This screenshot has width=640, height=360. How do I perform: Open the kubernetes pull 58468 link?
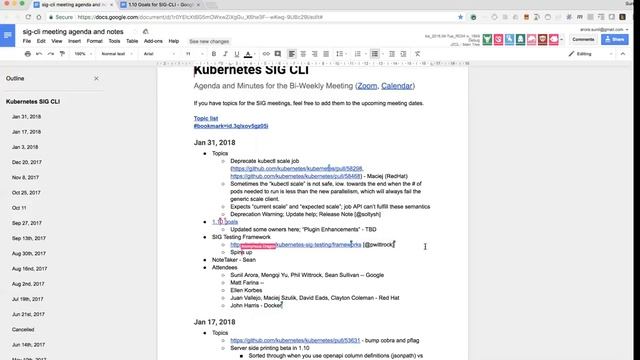click(x=296, y=176)
